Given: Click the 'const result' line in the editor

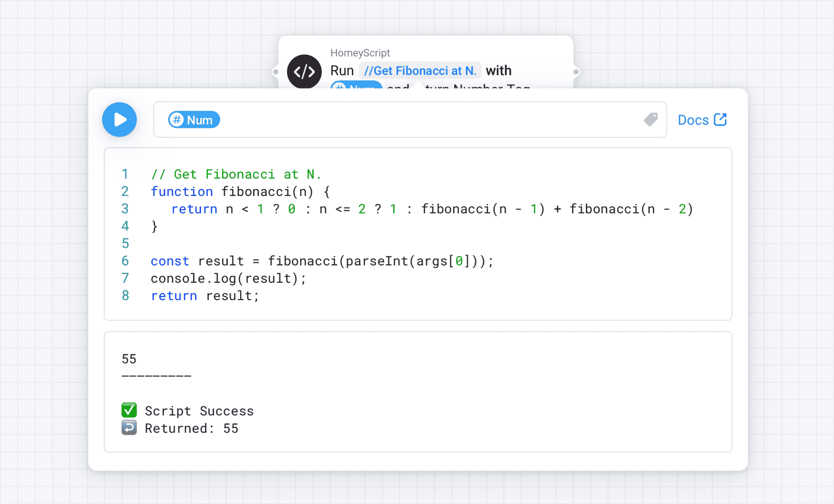Looking at the screenshot, I should (x=322, y=261).
